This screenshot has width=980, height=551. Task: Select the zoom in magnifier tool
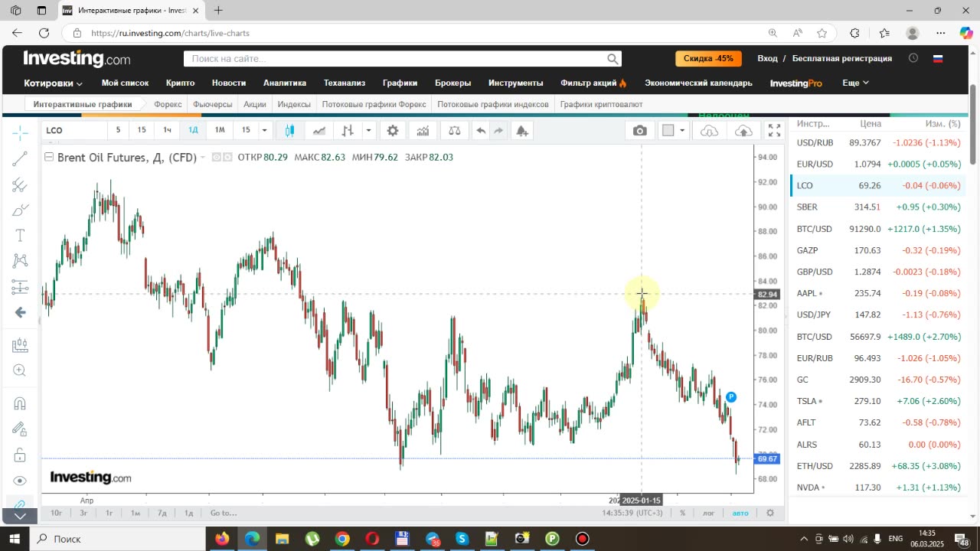click(20, 370)
